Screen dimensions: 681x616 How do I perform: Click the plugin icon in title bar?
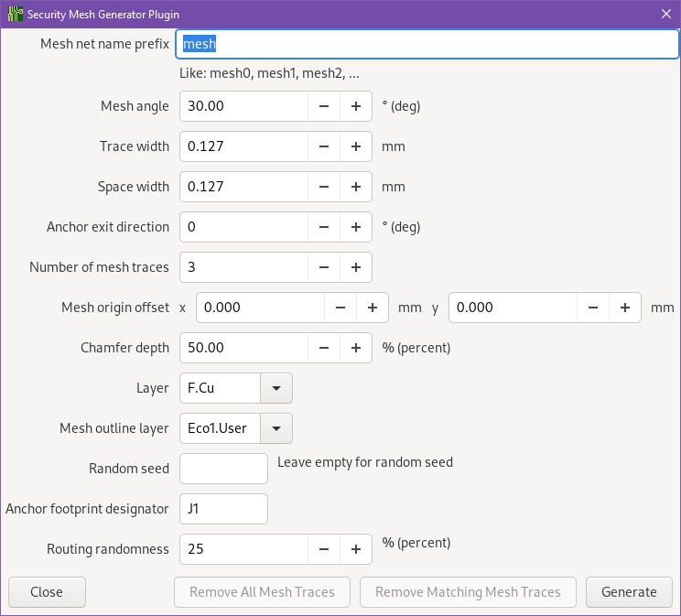click(x=15, y=15)
